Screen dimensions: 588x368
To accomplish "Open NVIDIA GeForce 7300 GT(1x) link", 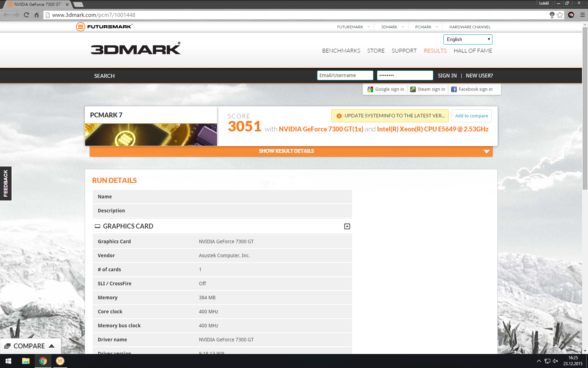I will point(321,129).
